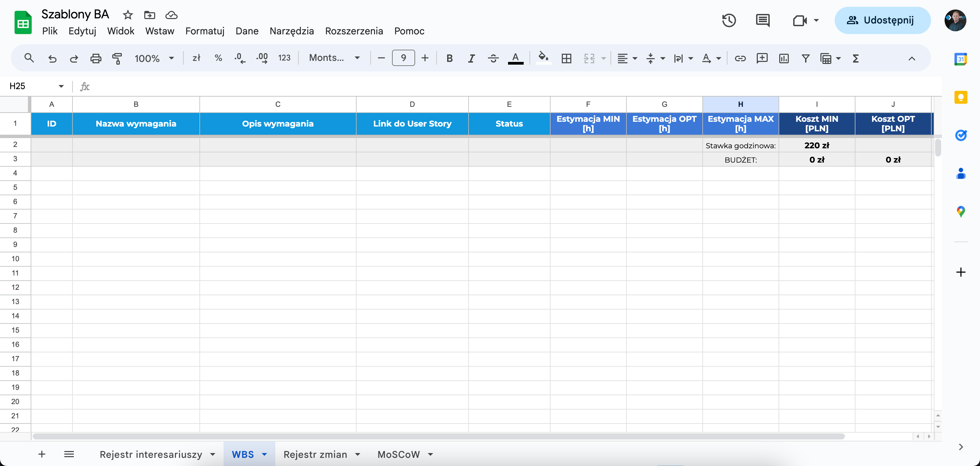Viewport: 980px width, 466px height.
Task: Open the fill color picker
Action: click(x=543, y=58)
